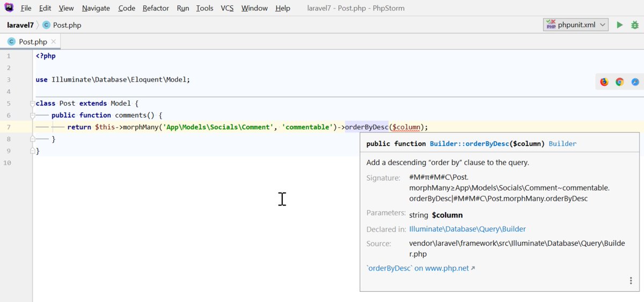This screenshot has height=302, width=644.
Task: Click the string $column parameter text in popup
Action: (436, 215)
